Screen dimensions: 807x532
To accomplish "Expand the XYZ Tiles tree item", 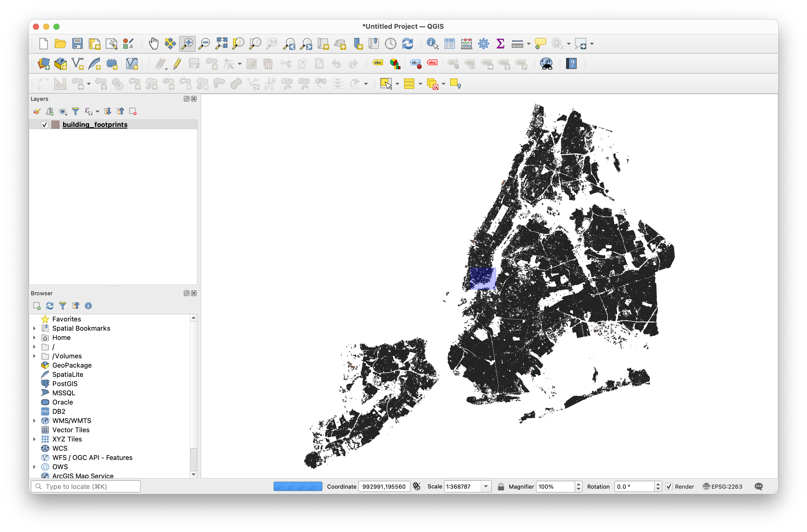I will coord(34,439).
